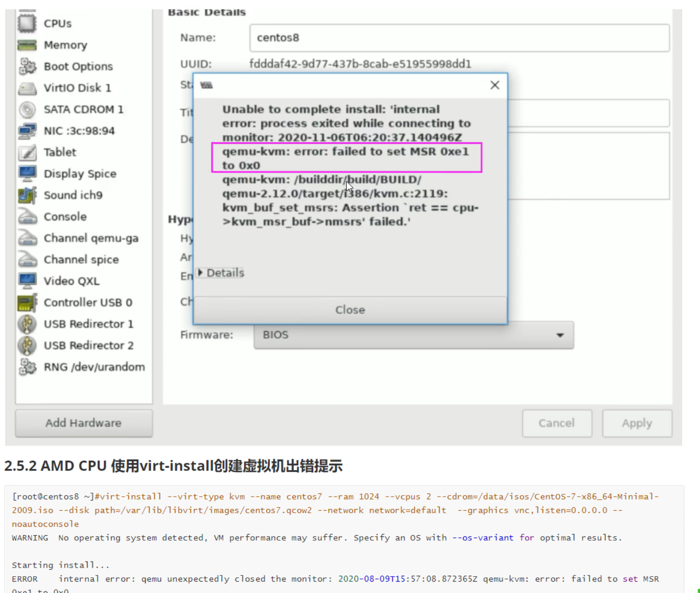
Task: Select the CPUs chip icon
Action: click(27, 23)
